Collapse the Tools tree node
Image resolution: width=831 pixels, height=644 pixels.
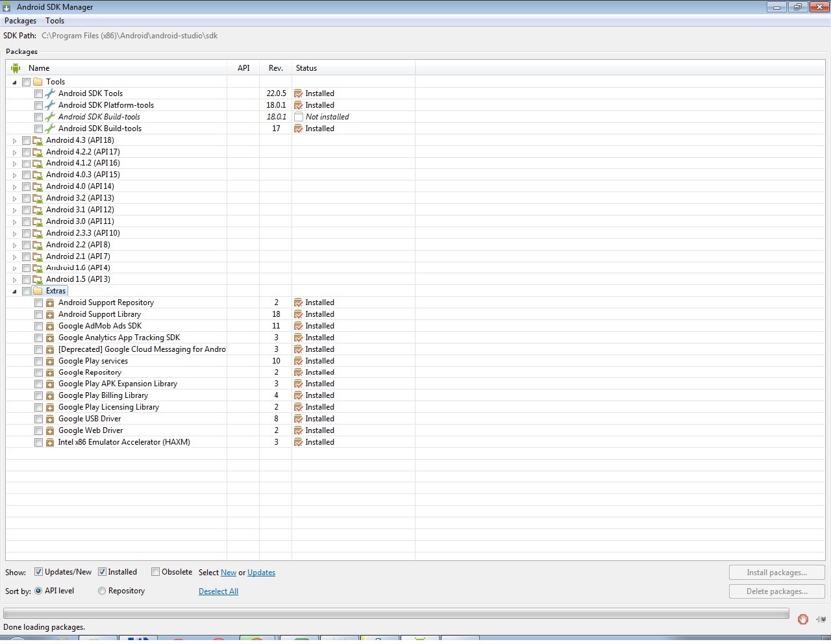[14, 82]
